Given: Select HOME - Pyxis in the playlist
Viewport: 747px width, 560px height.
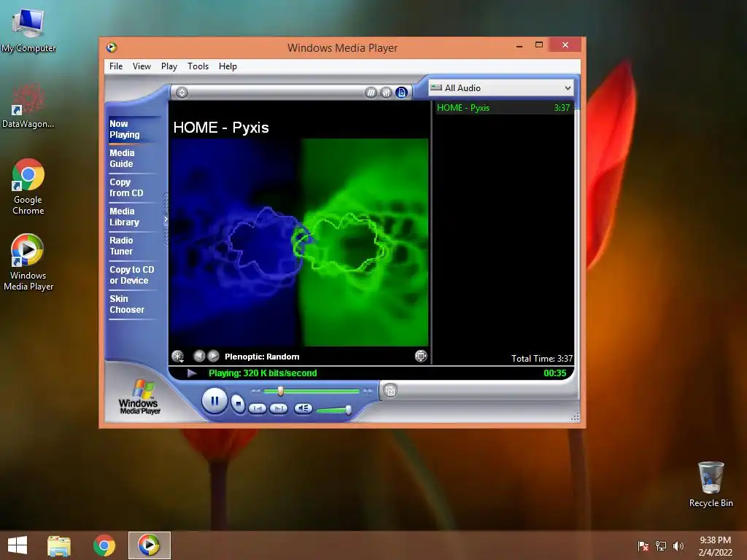Looking at the screenshot, I should pos(503,108).
